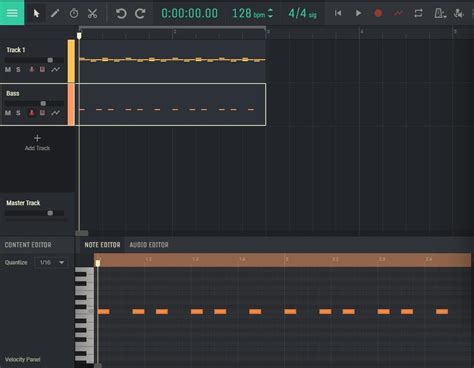Image resolution: width=474 pixels, height=368 pixels.
Task: Select the Bass track name
Action: [13, 93]
